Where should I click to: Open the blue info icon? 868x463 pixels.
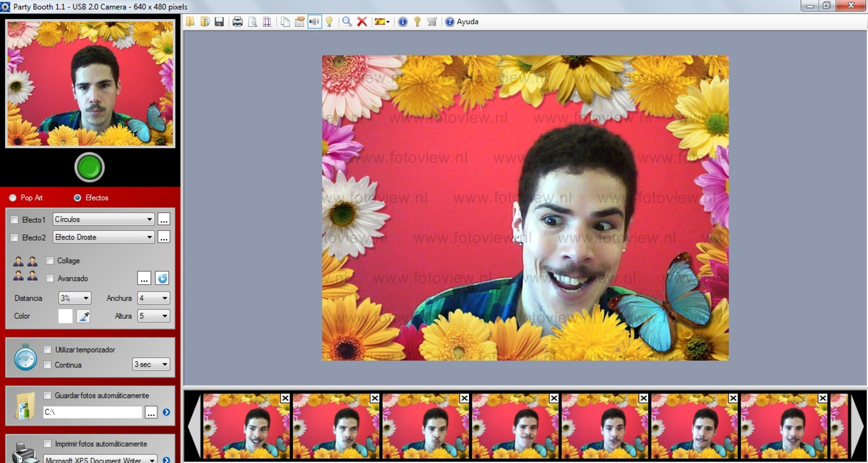403,22
